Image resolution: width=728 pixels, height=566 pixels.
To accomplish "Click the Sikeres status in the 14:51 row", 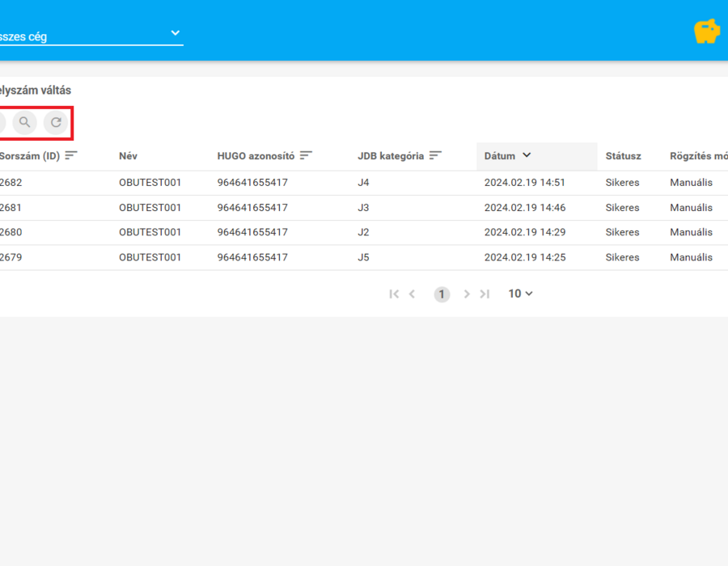I will click(x=622, y=182).
